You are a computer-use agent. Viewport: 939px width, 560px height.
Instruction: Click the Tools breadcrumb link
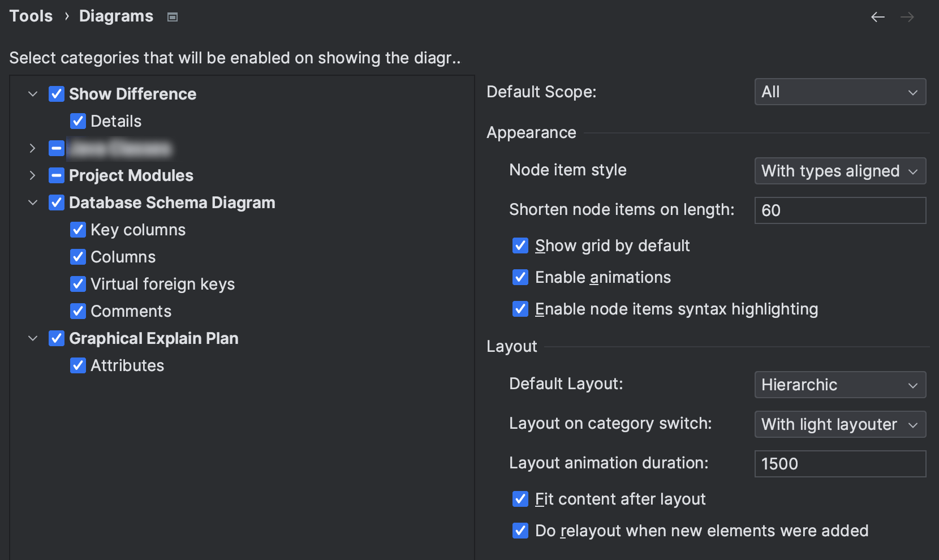pyautogui.click(x=31, y=16)
